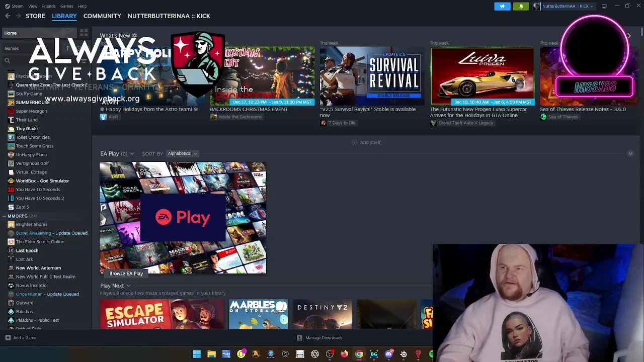Click the Add shelf plus icon
The image size is (644, 362).
click(x=354, y=142)
